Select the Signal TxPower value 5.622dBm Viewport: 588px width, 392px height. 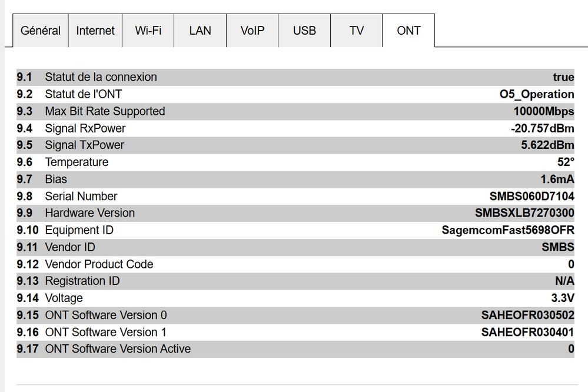(x=547, y=145)
